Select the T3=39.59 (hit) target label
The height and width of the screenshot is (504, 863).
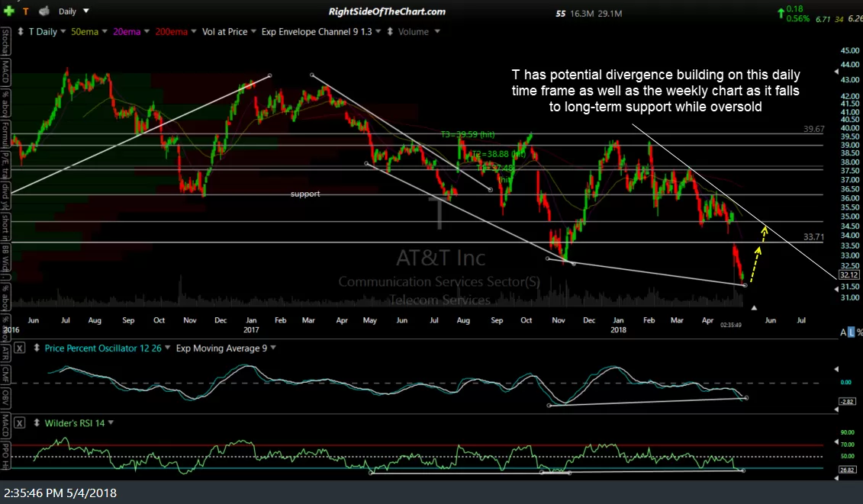pos(468,134)
